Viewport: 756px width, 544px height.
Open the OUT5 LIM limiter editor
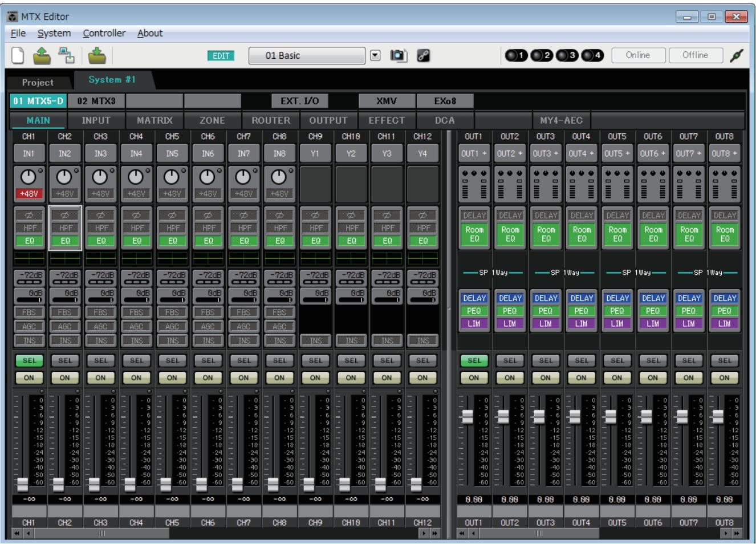coord(617,323)
